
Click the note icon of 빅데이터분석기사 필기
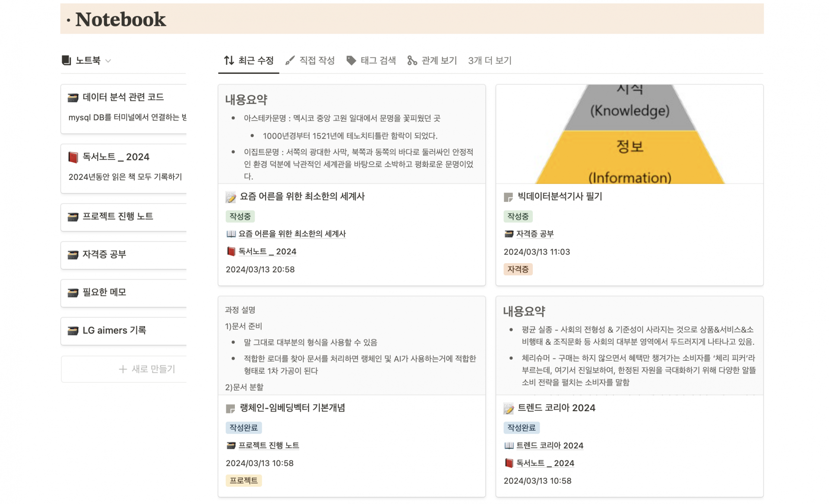pyautogui.click(x=509, y=197)
